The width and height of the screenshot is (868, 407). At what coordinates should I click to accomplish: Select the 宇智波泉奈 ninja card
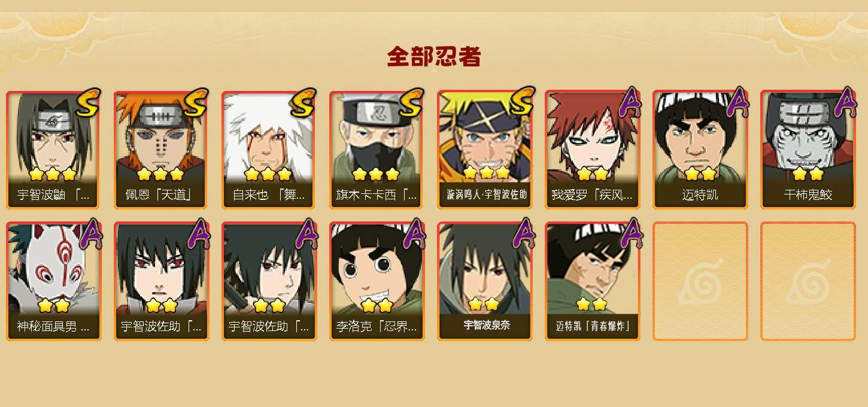(485, 281)
